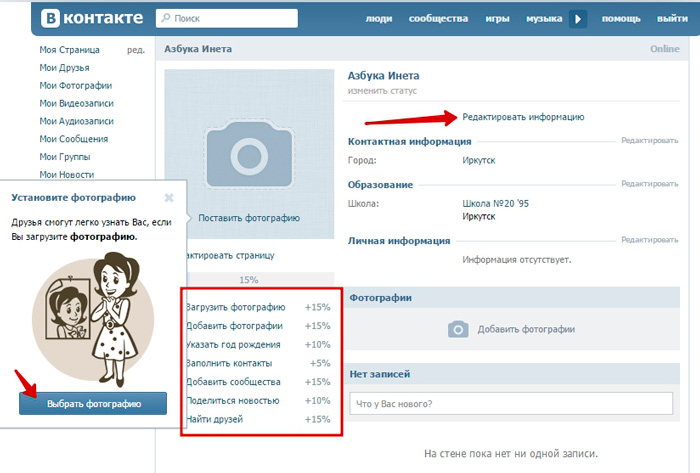Screen dimensions: 700x473
Task: Click 'выйти' to log out
Action: pyautogui.click(x=672, y=19)
